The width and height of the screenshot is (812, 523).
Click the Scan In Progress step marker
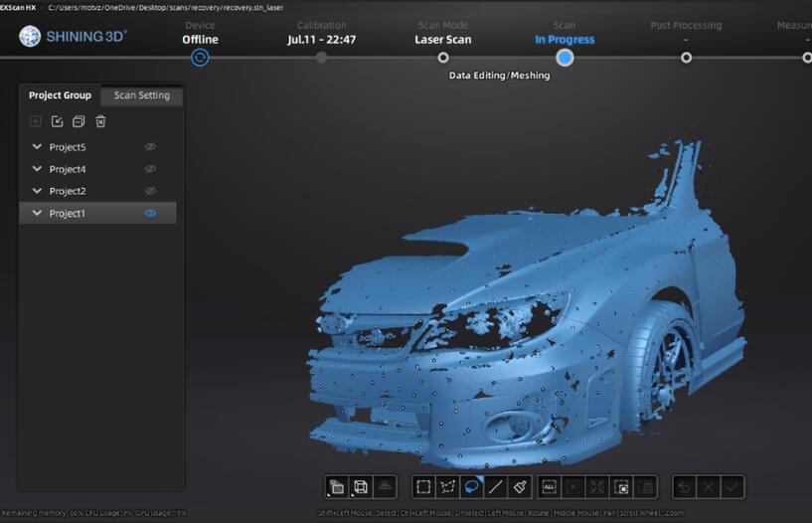565,58
